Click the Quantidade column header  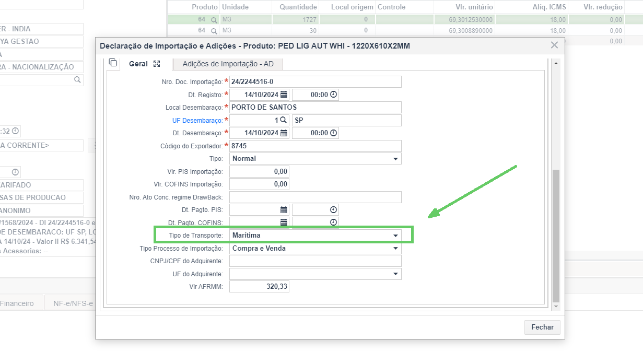(296, 7)
